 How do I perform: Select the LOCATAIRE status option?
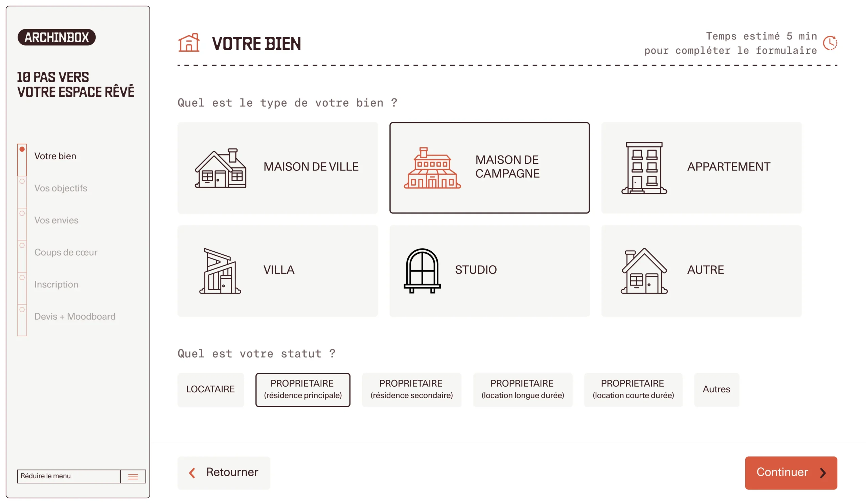tap(210, 390)
